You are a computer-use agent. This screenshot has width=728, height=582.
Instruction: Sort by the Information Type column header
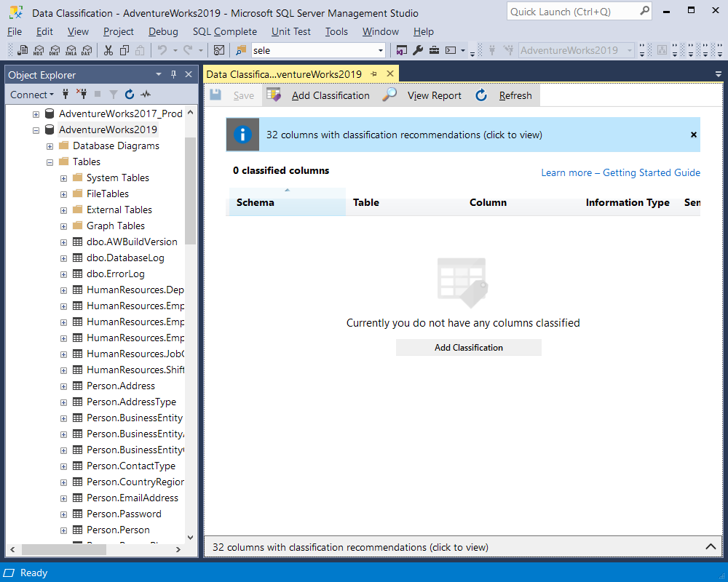(x=628, y=202)
